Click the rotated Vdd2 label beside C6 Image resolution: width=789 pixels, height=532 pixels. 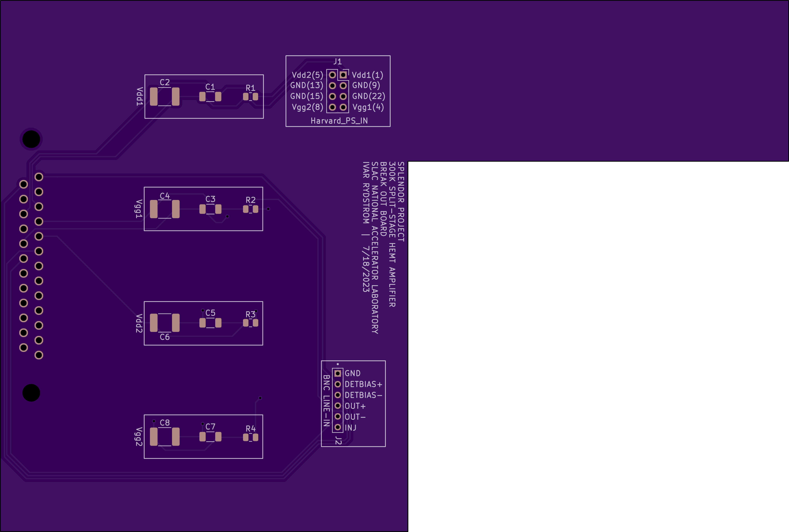[139, 323]
